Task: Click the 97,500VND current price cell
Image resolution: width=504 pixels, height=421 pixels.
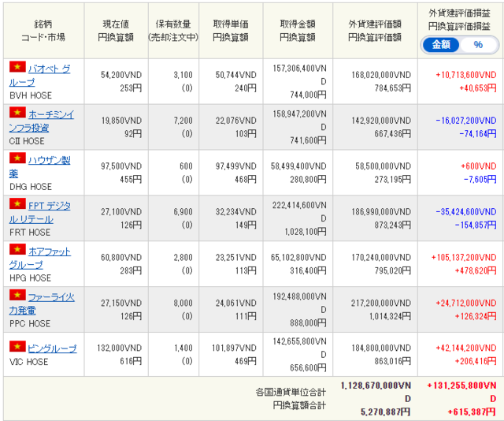Action: [121, 166]
